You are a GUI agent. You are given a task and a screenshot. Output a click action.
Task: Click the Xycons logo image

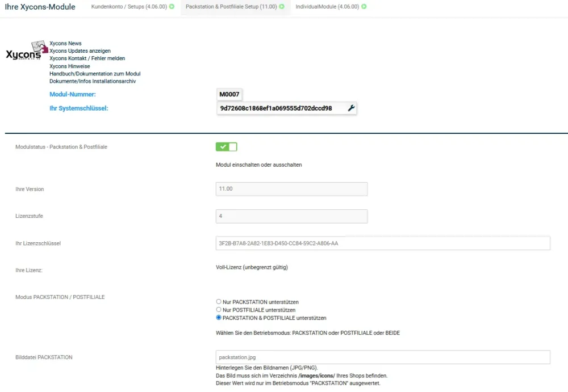(x=27, y=50)
